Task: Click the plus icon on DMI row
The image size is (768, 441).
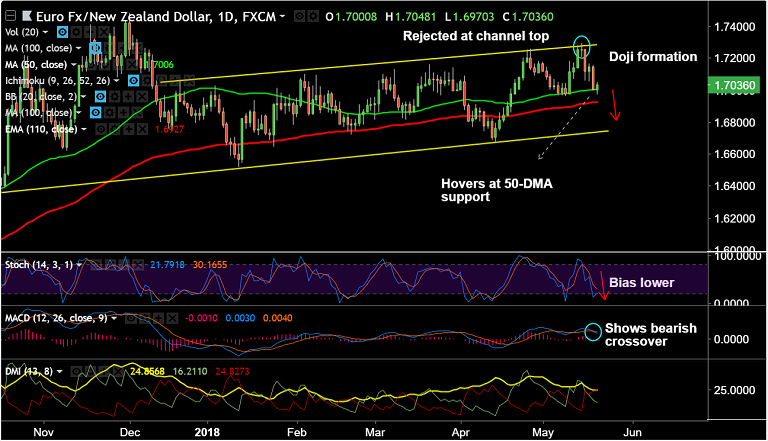Action: click(x=104, y=371)
